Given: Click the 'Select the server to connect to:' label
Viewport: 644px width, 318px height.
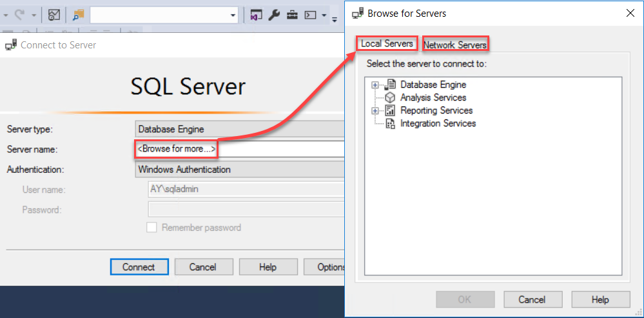Looking at the screenshot, I should coord(427,64).
